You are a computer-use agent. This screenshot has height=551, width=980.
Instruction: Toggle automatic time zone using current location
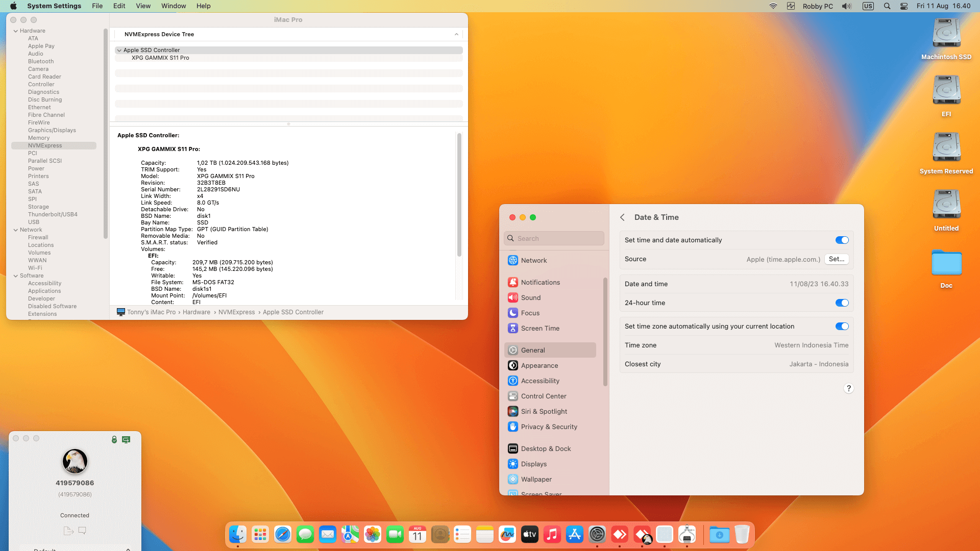click(x=842, y=327)
